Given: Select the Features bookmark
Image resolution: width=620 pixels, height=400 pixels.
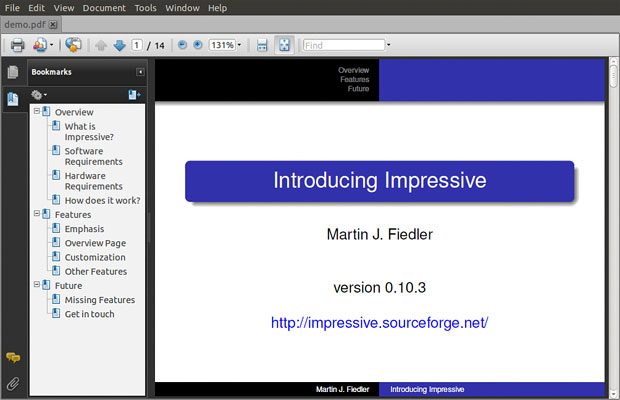Looking at the screenshot, I should coord(73,215).
